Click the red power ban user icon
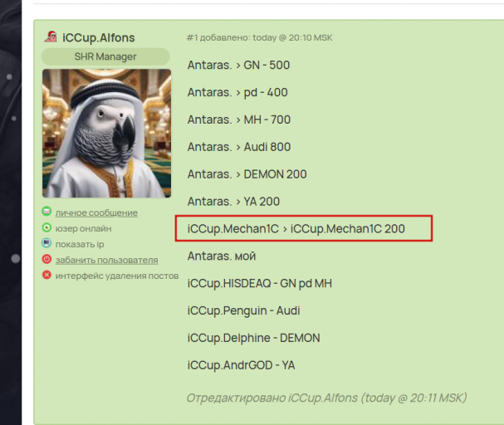Screen dimensions: 504x425 (x=46, y=259)
